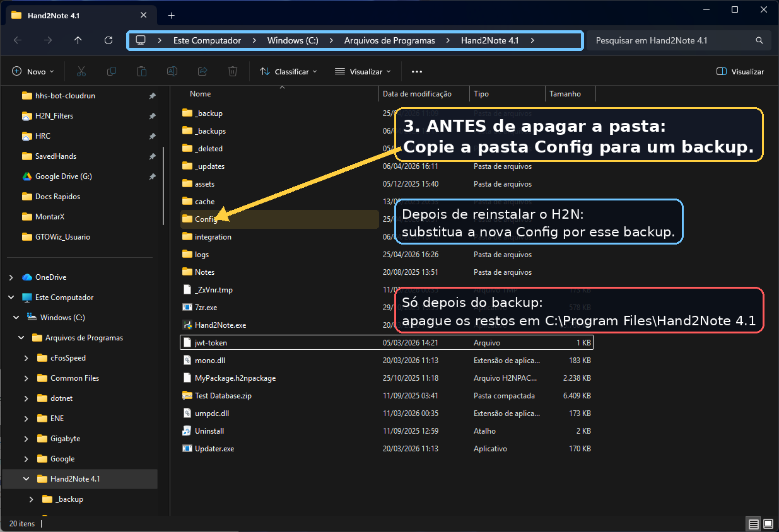
Task: Click Windows (C:) in the breadcrumb
Action: [x=293, y=40]
